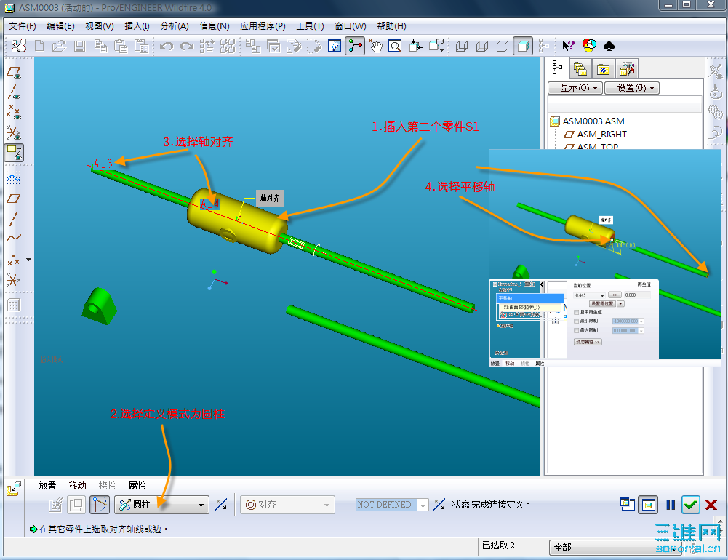Viewport: 728px width, 560px height.
Task: Click the datum plane creation tool
Action: click(14, 199)
